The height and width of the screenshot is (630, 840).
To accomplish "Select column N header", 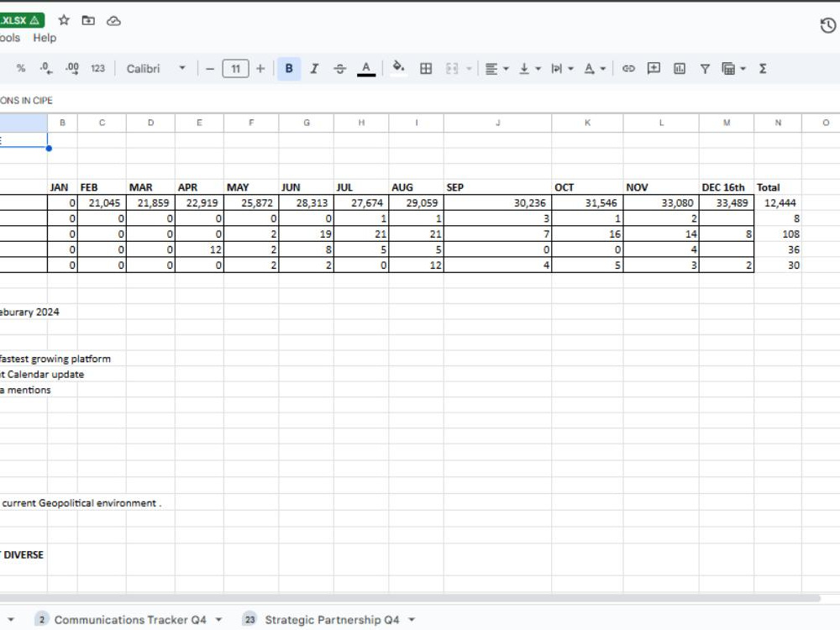I will click(778, 123).
